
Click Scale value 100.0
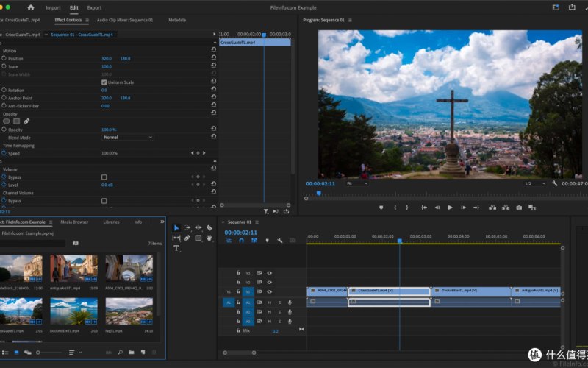tap(107, 66)
